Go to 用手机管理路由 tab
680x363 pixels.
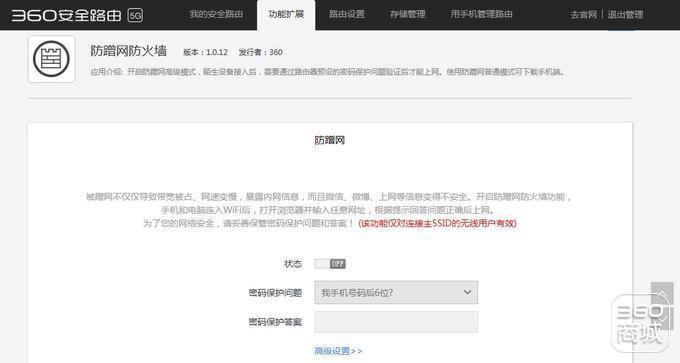481,14
